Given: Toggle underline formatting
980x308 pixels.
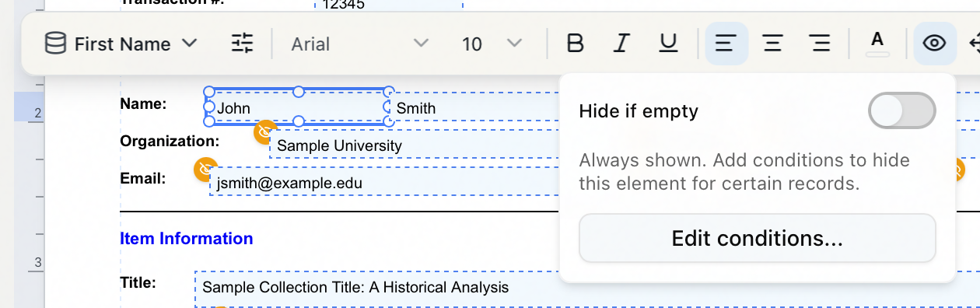Looking at the screenshot, I should point(668,44).
